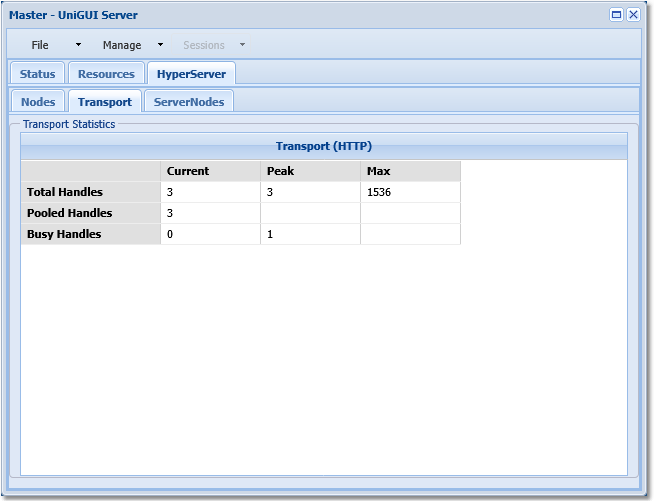This screenshot has width=654, height=503.
Task: Select the Total Handles row label
Action: pyautogui.click(x=91, y=192)
